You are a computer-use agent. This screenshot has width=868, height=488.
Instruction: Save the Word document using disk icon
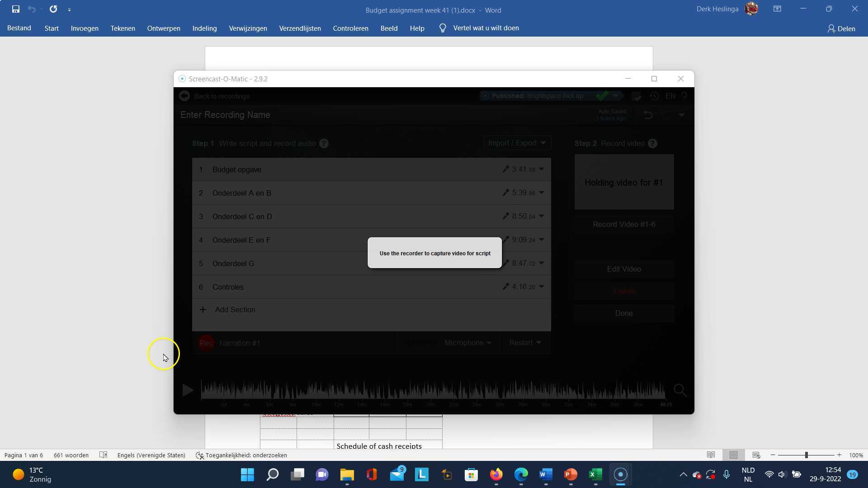16,9
